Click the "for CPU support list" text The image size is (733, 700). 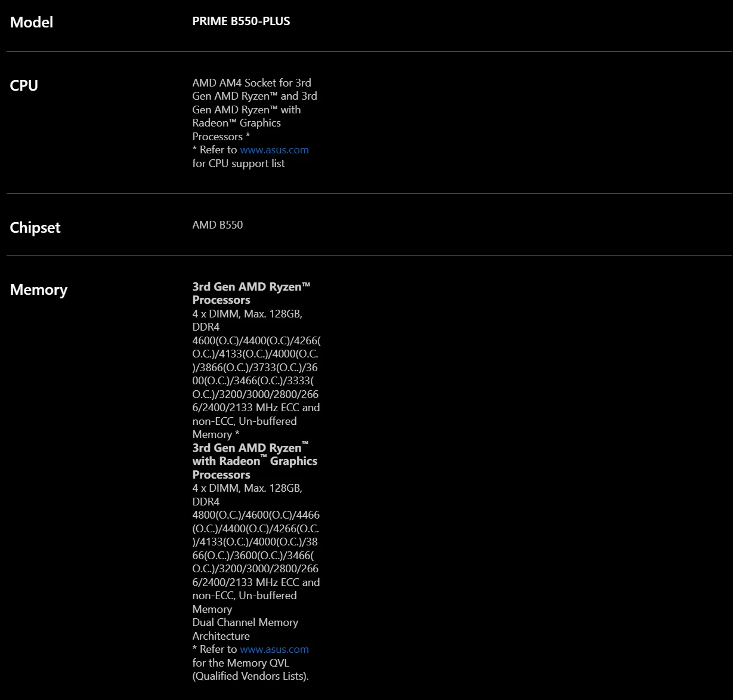(x=239, y=164)
